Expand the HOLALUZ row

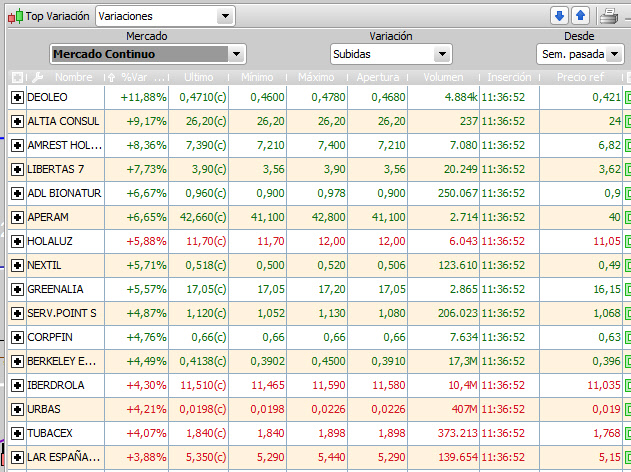[x=17, y=241]
